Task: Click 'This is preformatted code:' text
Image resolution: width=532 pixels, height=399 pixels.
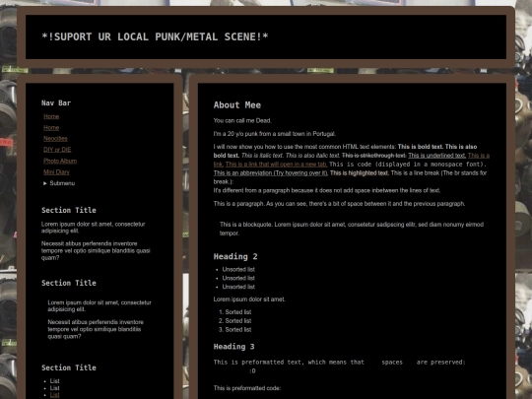Action: pos(247,388)
